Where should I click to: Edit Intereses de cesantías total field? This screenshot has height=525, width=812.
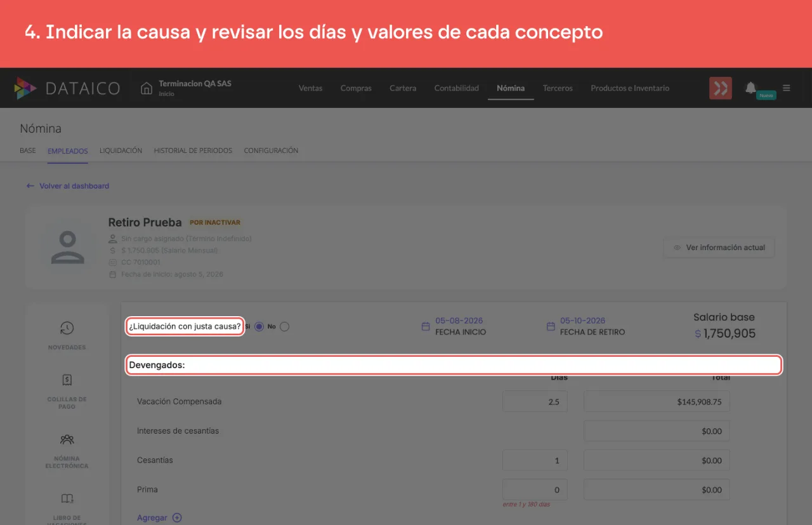657,431
